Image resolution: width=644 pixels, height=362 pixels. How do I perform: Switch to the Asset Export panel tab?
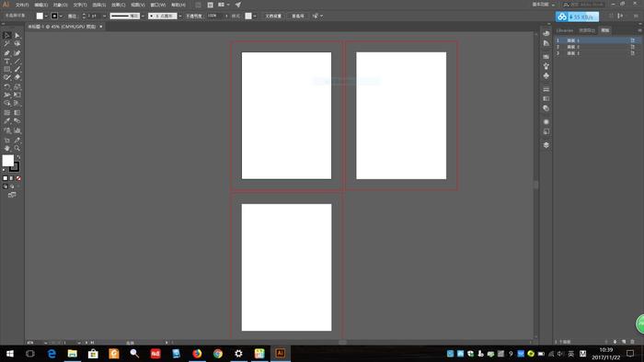(587, 30)
